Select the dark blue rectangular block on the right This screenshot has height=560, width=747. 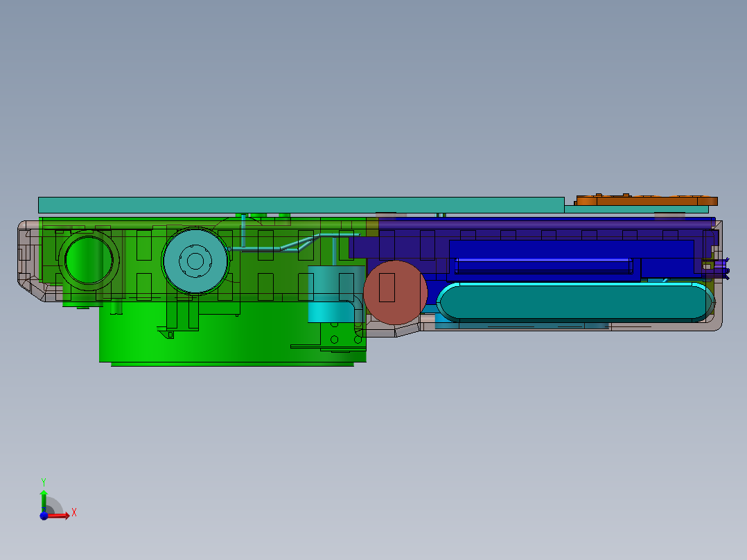pos(571,260)
